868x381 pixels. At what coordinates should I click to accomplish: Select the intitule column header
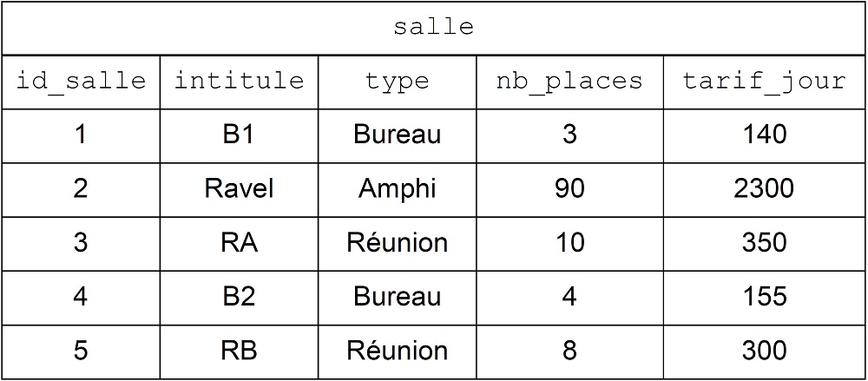point(240,81)
